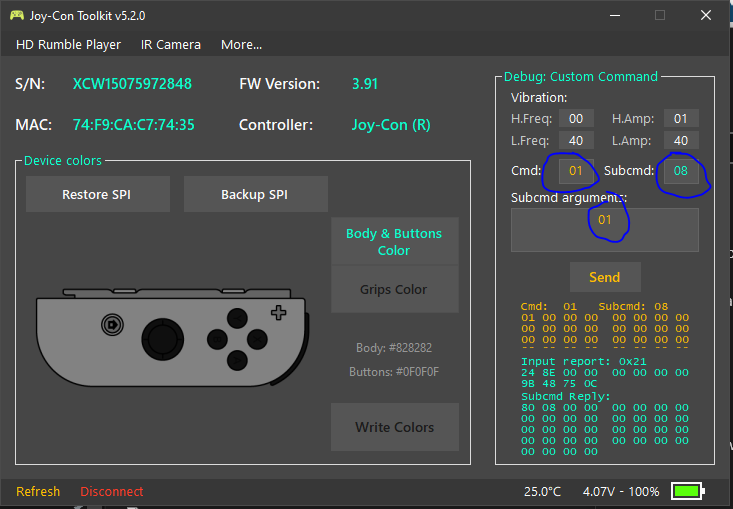Screen dimensions: 733x509
Task: Click the Buttons: #0F0F0F color text
Action: [x=394, y=372]
